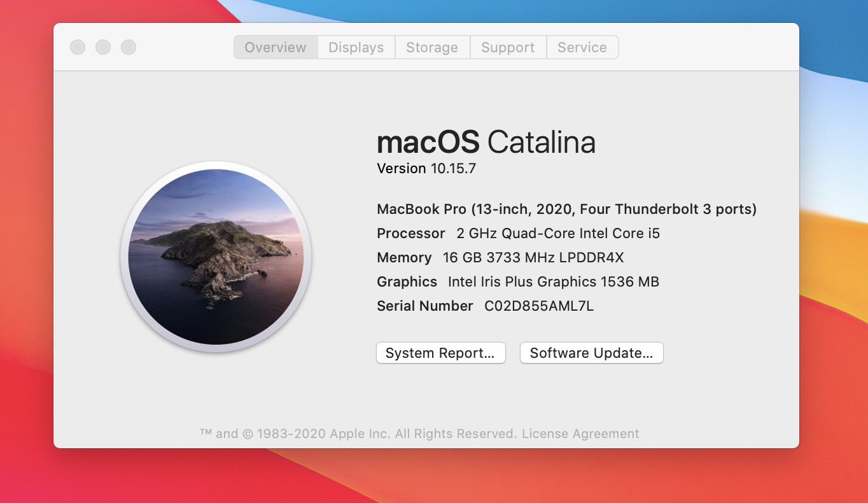Launch Software Update
The height and width of the screenshot is (503, 868).
591,353
